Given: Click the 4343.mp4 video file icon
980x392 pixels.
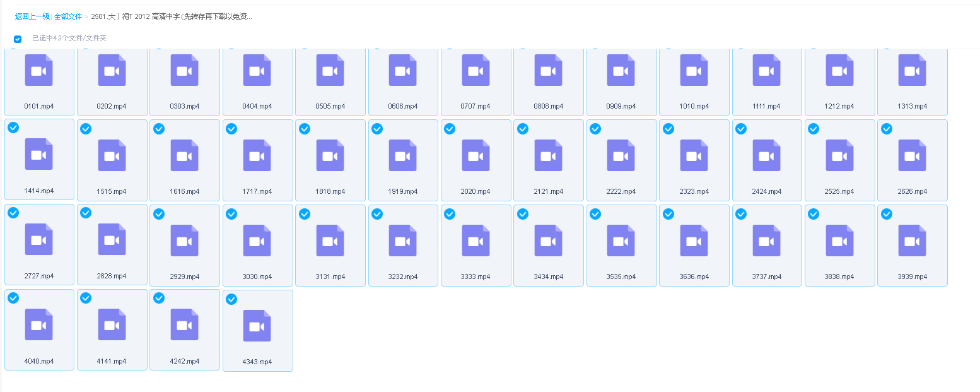Looking at the screenshot, I should [257, 326].
